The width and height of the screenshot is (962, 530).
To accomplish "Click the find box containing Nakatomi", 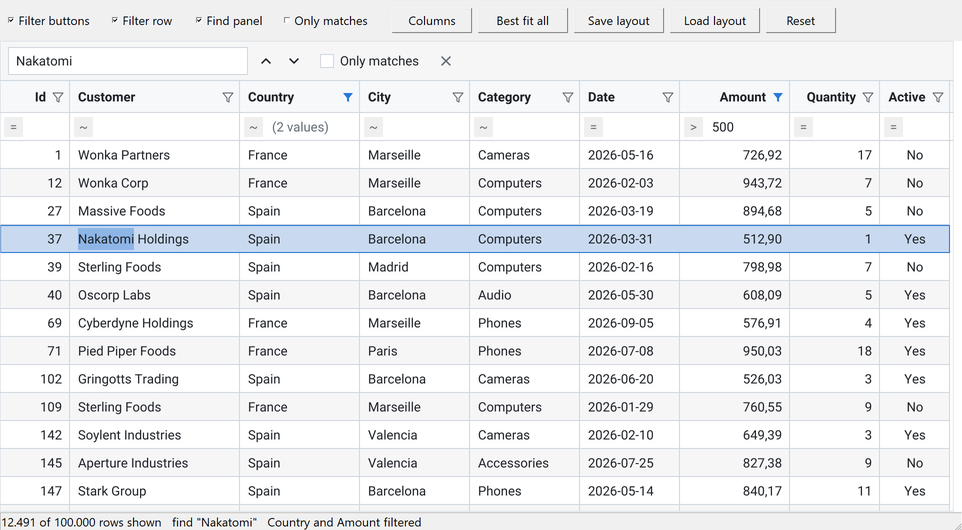I will coord(128,61).
